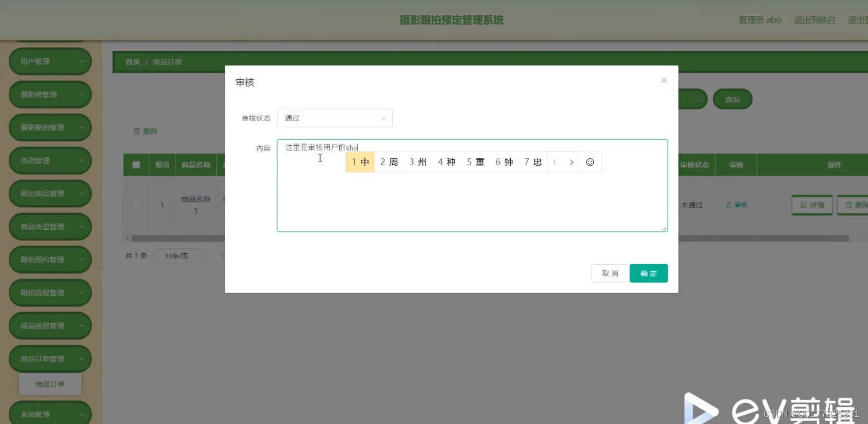Open the 审核状态 dropdown showing 通过

pos(334,118)
